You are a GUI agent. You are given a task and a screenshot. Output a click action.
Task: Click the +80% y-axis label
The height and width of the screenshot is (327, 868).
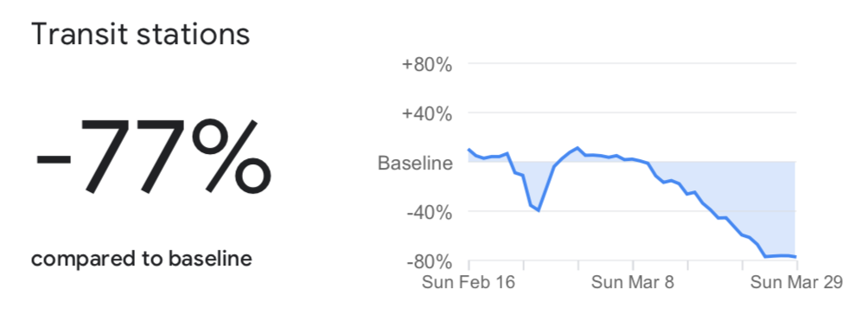pos(427,64)
